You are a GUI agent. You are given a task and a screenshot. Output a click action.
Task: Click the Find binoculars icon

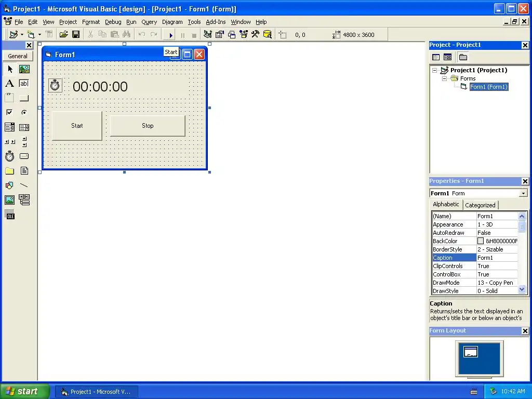(127, 34)
